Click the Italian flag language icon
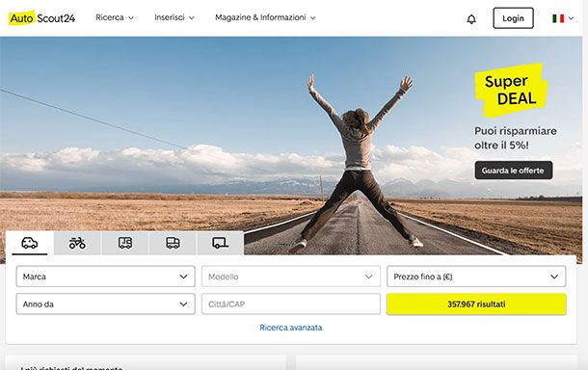The width and height of the screenshot is (588, 370). pyautogui.click(x=558, y=18)
